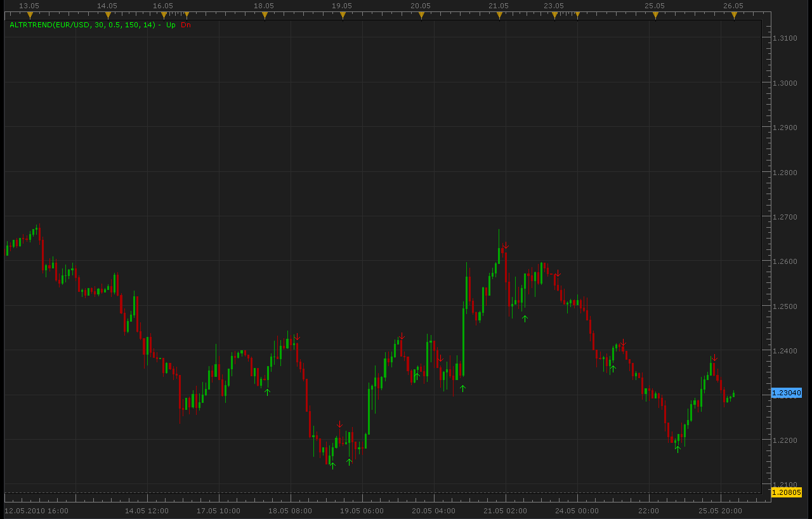Screen dimensions: 812x519
Task: Click the 1.2800 price axis label
Action: click(x=785, y=173)
